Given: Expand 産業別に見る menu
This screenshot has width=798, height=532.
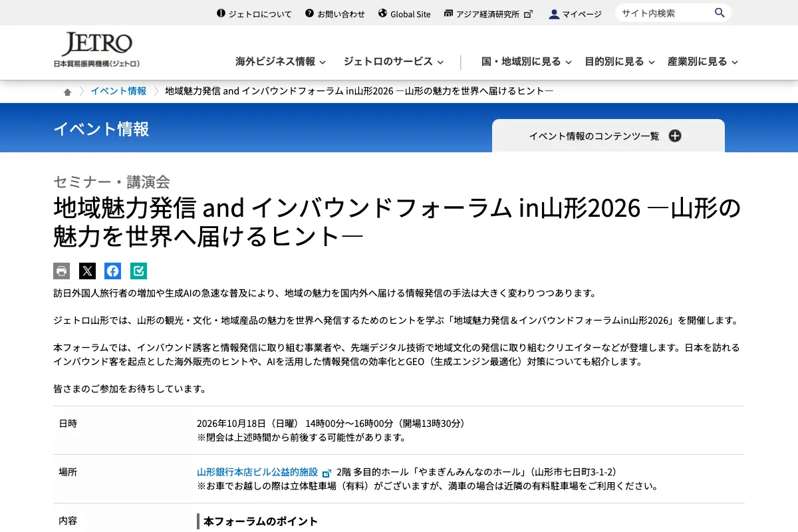Looking at the screenshot, I should pos(704,61).
